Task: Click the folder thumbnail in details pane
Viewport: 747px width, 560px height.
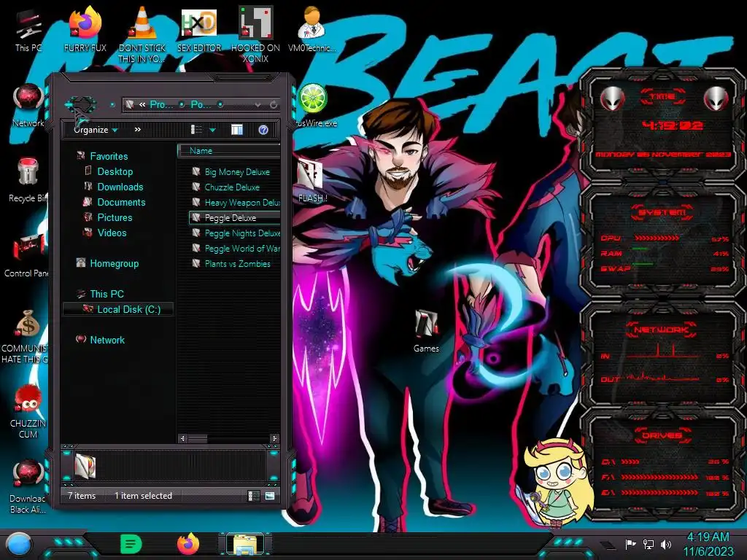Action: 85,466
